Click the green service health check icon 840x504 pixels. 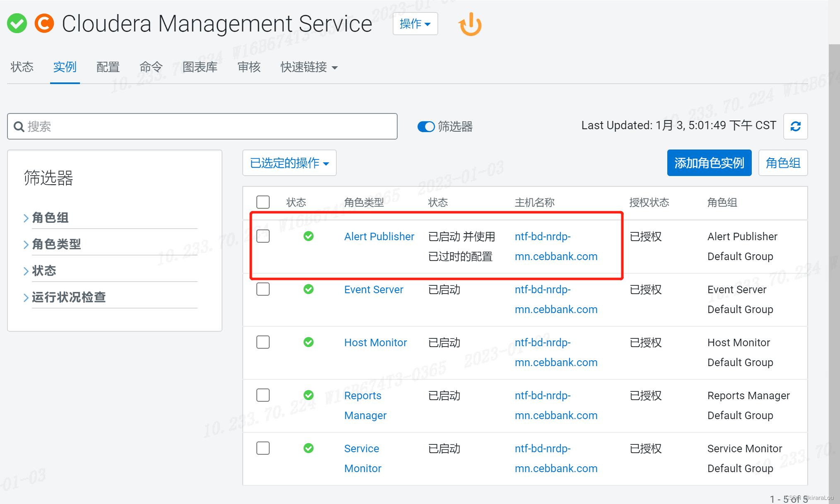[x=17, y=23]
